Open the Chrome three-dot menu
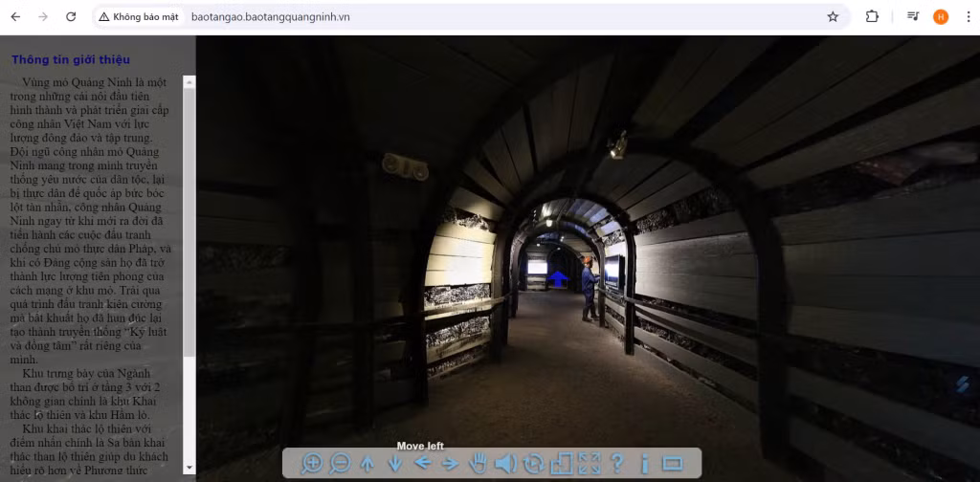Viewport: 980px width, 482px height. tap(969, 17)
